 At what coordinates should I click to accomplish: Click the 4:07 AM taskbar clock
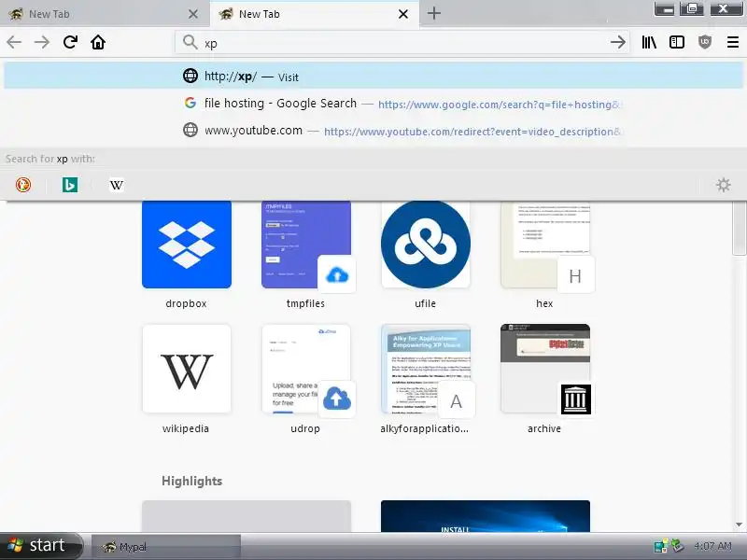tap(712, 546)
